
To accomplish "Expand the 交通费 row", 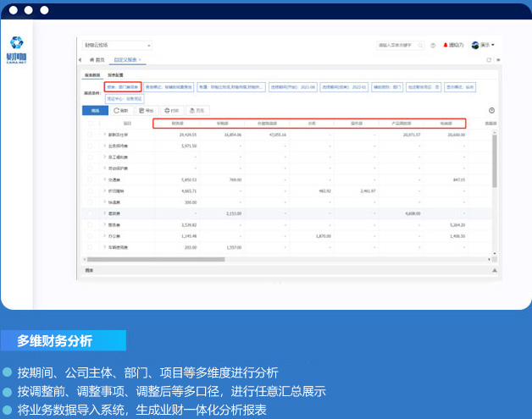I will 104,179.
